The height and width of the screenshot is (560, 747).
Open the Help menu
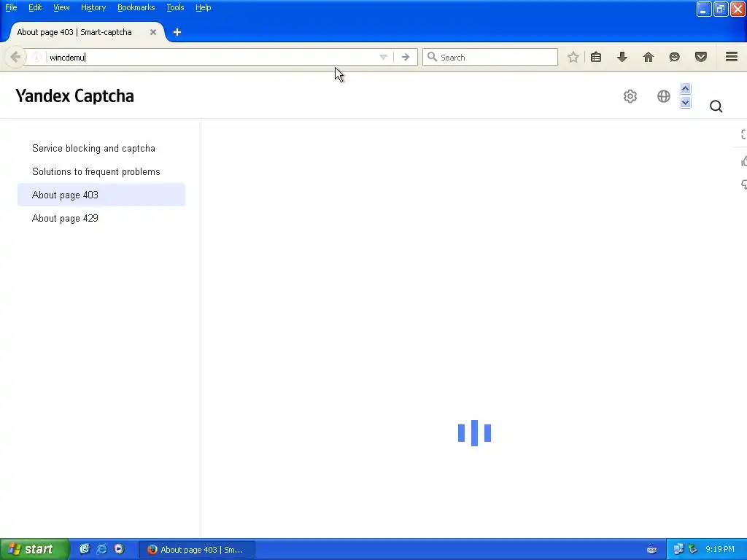[203, 7]
